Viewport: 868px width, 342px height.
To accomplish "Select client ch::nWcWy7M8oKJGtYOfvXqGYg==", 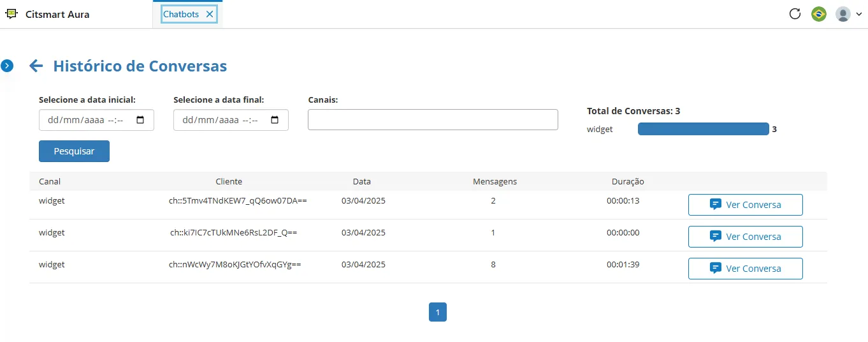I will coord(235,264).
